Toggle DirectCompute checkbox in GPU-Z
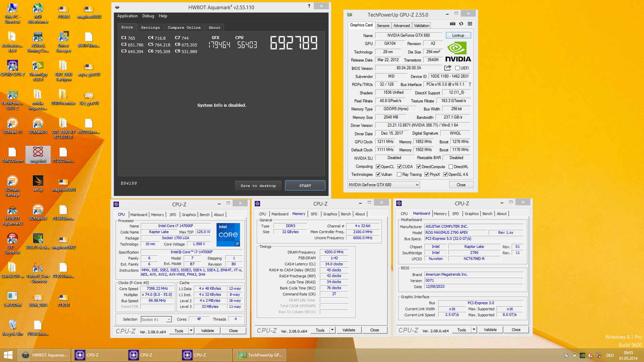644x362 pixels. [x=419, y=167]
